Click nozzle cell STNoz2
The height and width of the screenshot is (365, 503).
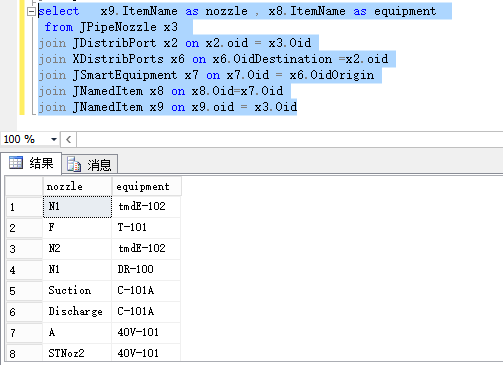pos(77,353)
